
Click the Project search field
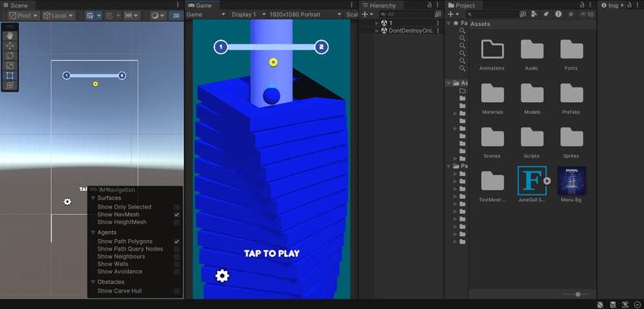tap(492, 15)
